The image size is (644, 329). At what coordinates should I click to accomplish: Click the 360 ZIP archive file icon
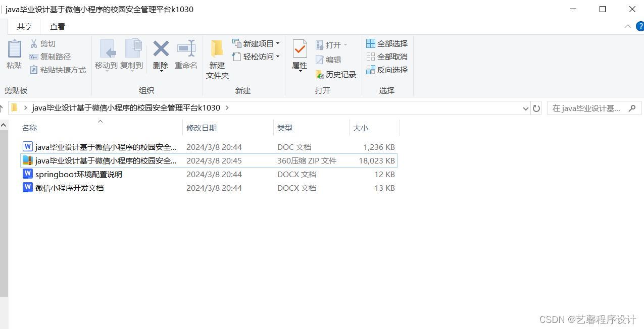tap(28, 160)
